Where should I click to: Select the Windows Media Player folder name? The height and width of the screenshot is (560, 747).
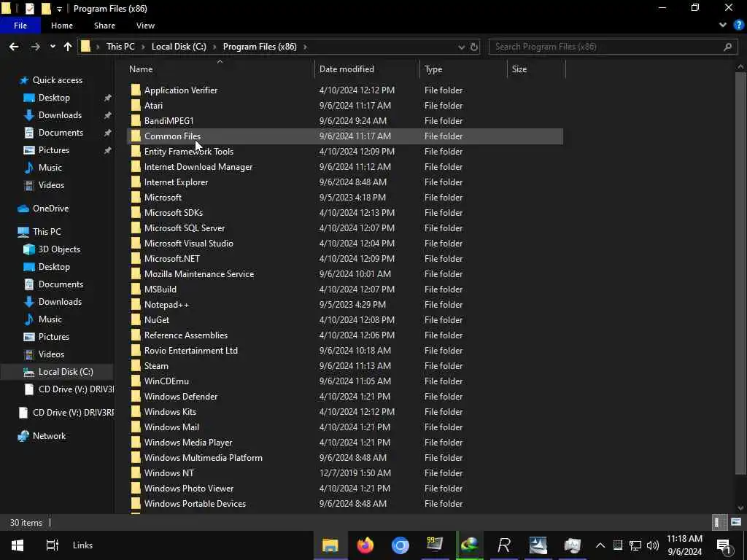click(x=188, y=443)
